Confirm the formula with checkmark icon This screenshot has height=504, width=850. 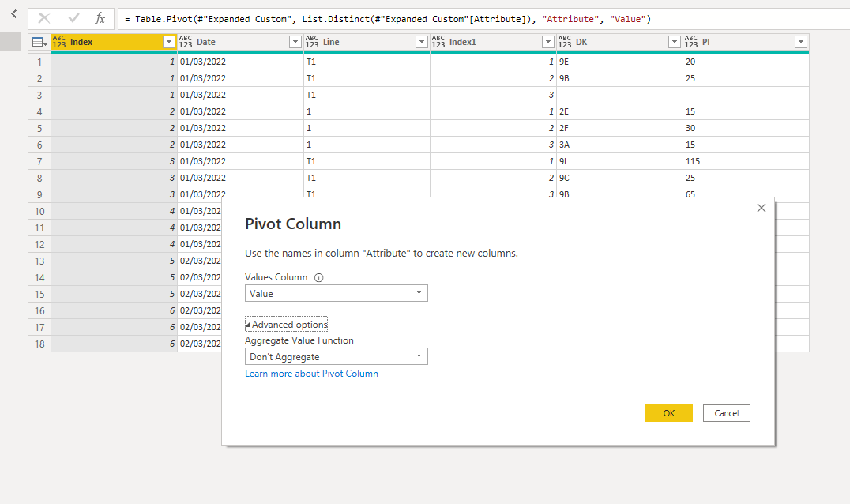(x=73, y=18)
